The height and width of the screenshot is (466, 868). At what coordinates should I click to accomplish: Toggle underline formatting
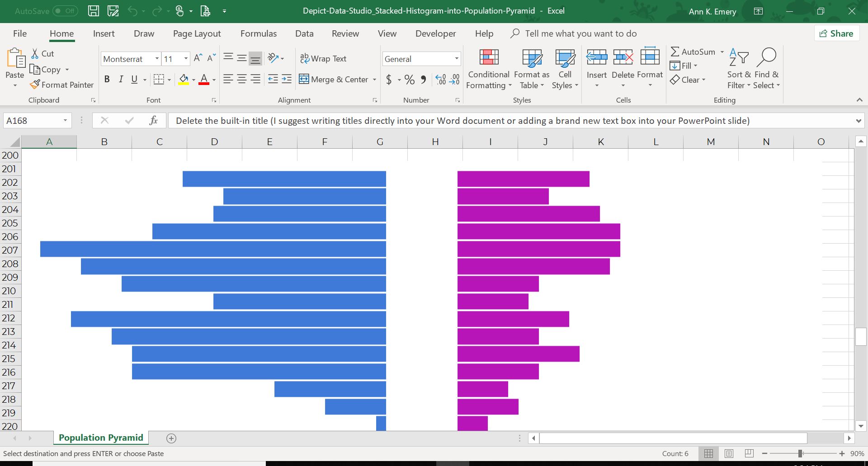[x=134, y=79]
